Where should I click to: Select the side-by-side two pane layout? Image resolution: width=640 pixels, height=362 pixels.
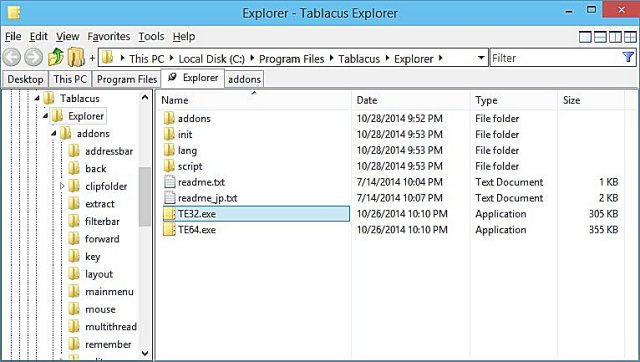[x=615, y=37]
